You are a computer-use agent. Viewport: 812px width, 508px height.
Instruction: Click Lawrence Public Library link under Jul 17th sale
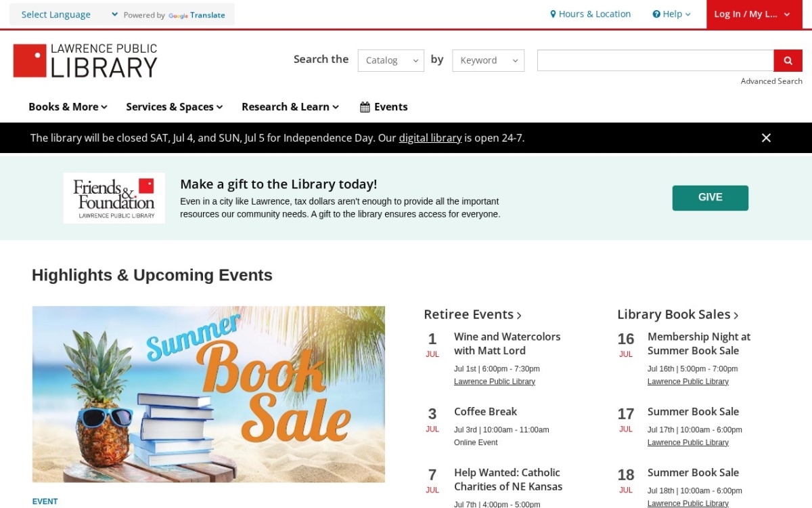click(688, 443)
